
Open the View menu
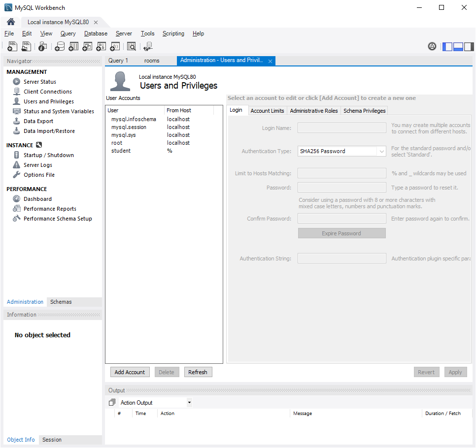[46, 33]
